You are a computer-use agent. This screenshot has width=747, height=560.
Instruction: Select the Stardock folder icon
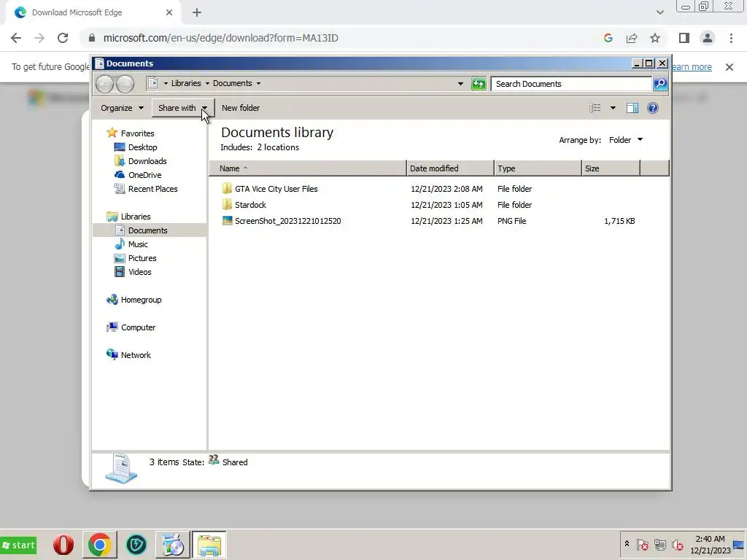[x=228, y=205]
